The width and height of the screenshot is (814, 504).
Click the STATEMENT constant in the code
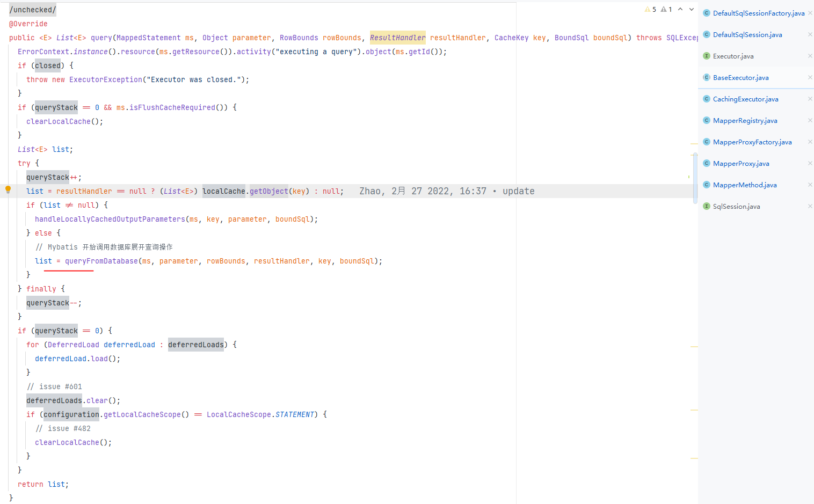point(295,414)
